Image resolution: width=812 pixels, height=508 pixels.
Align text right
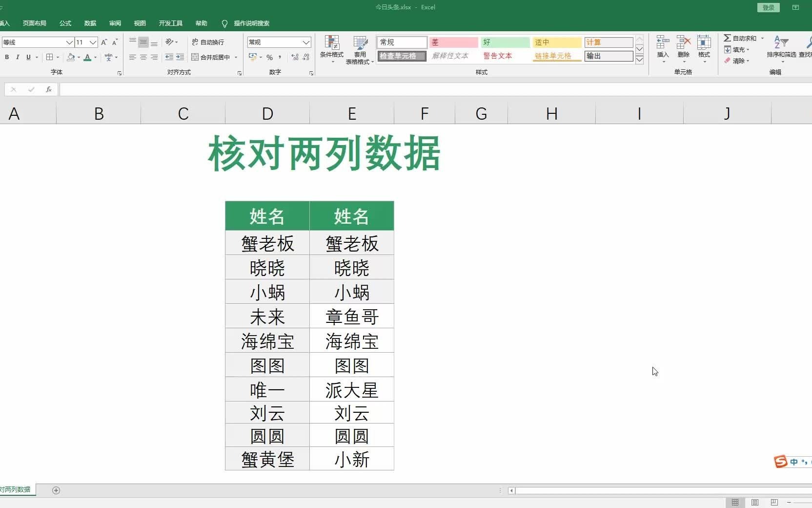(154, 57)
